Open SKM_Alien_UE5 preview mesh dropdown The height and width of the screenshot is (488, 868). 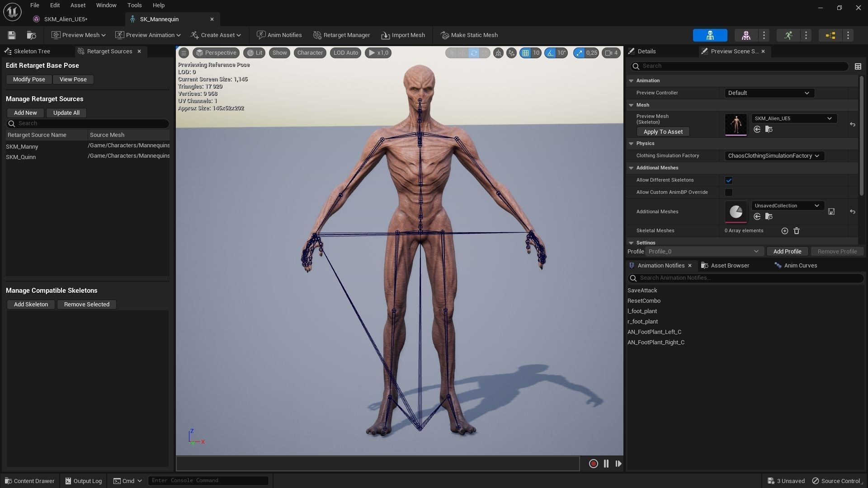coord(794,118)
